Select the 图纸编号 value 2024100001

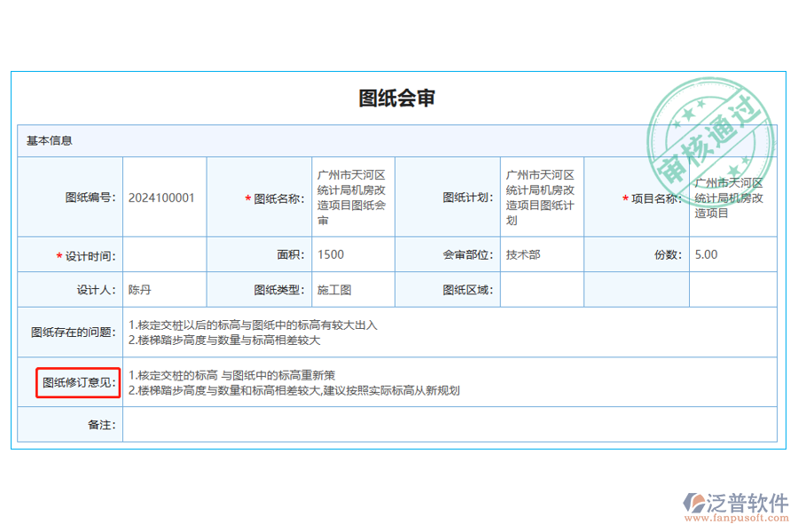163,198
